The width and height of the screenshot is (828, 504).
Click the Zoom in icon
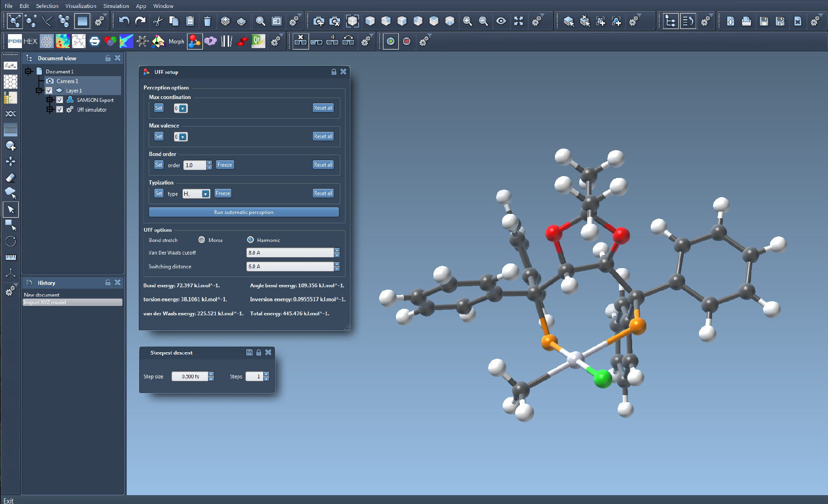click(x=467, y=21)
